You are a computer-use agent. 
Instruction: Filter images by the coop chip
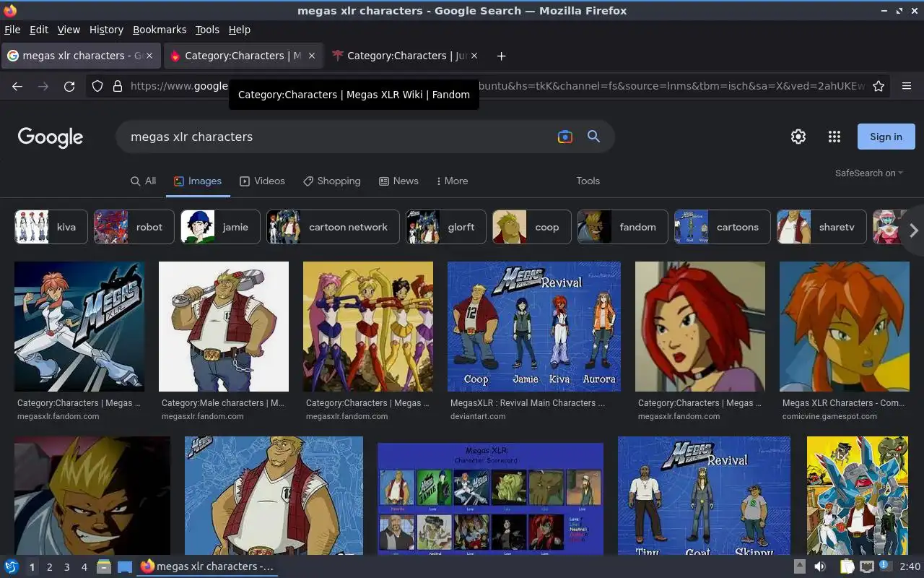[532, 227]
